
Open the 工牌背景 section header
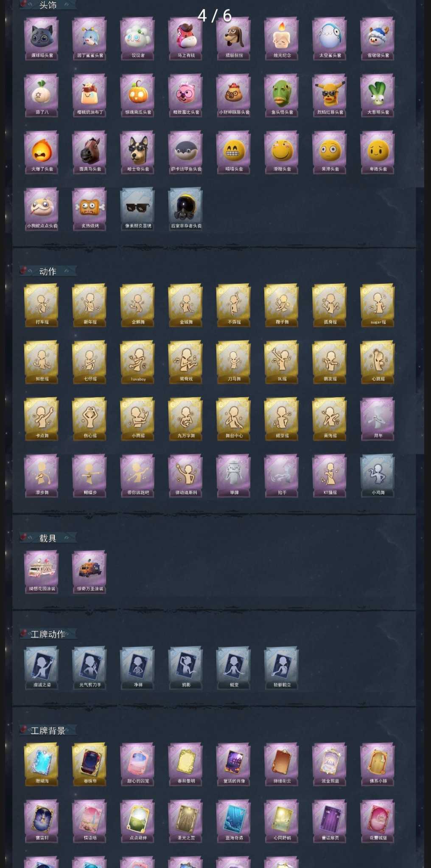coord(48,730)
